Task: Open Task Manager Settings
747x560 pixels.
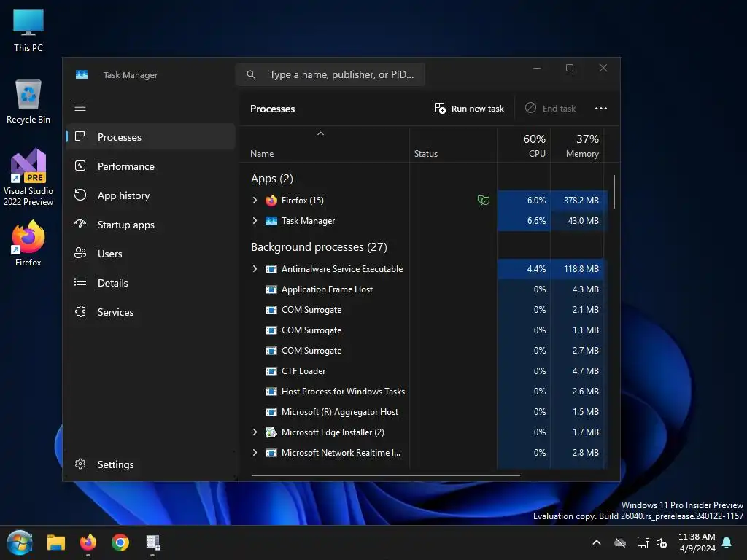Action: click(150, 464)
